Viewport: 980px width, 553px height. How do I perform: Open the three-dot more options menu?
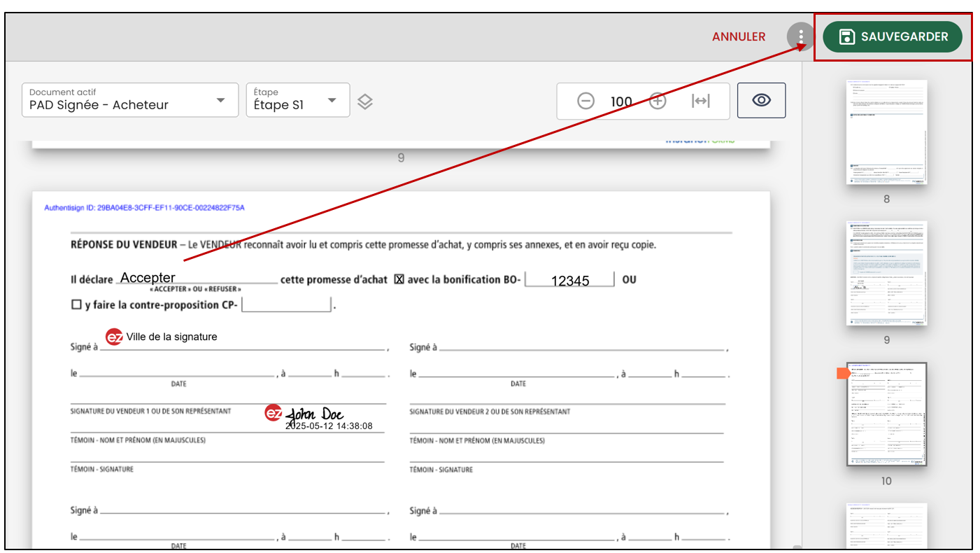800,36
